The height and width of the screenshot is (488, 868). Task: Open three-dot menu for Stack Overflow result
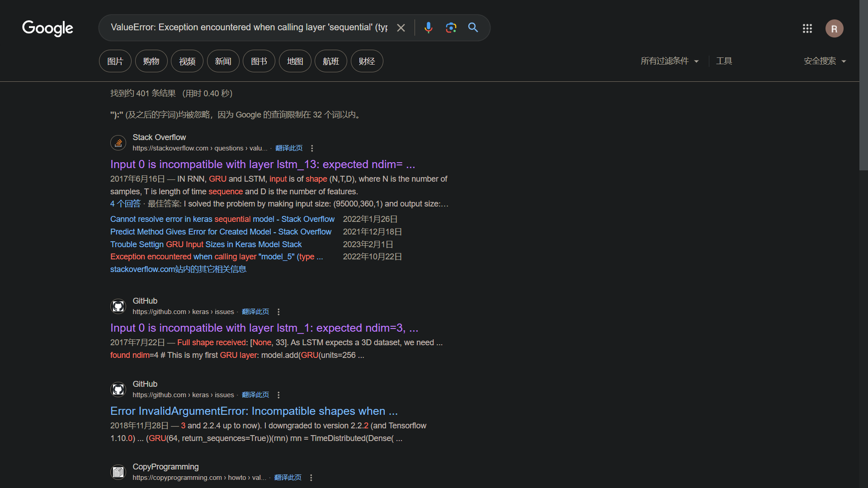click(x=312, y=148)
